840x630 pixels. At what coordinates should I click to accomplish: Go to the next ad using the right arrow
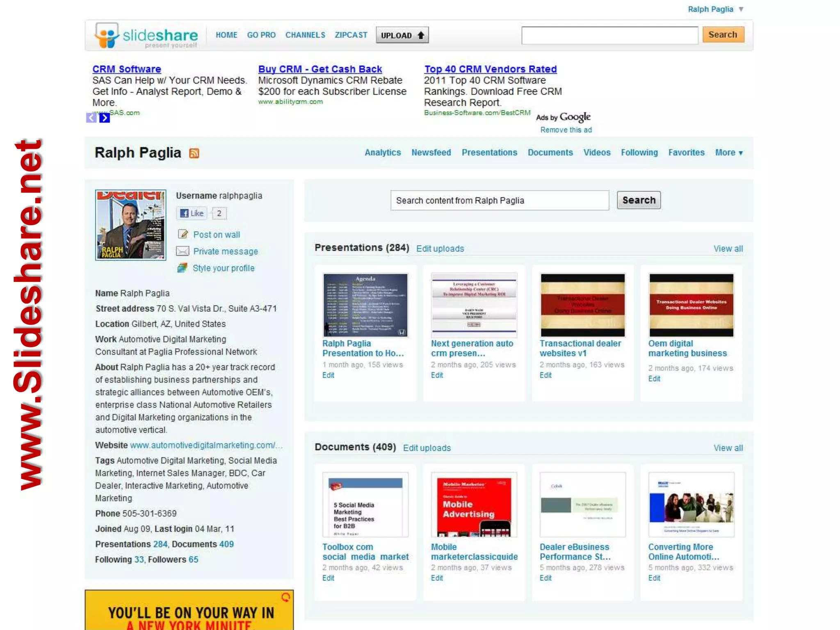105,118
